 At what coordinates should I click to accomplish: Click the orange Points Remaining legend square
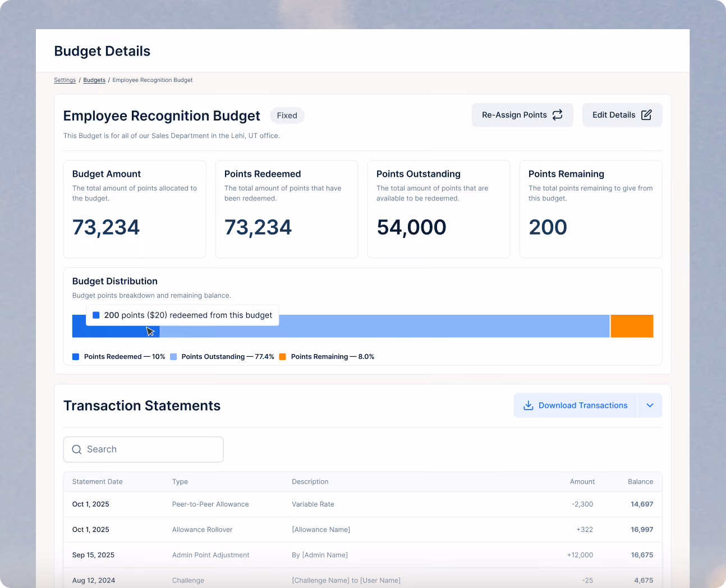click(x=283, y=357)
